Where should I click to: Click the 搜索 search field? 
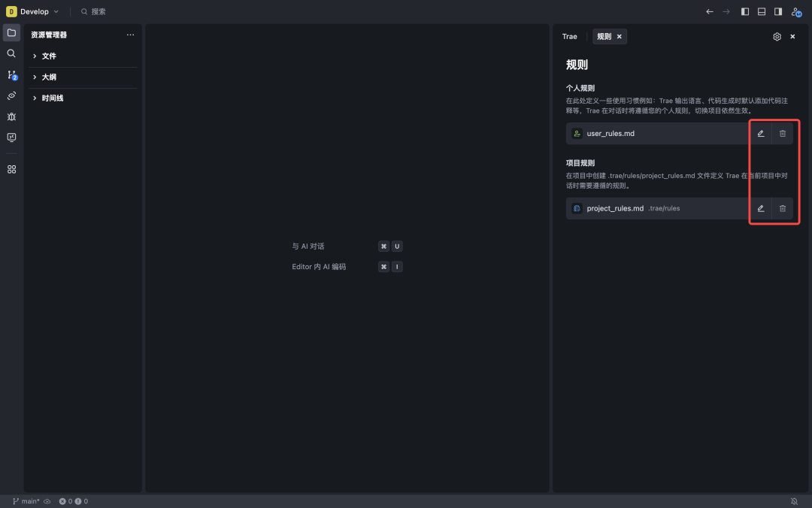[x=93, y=11]
